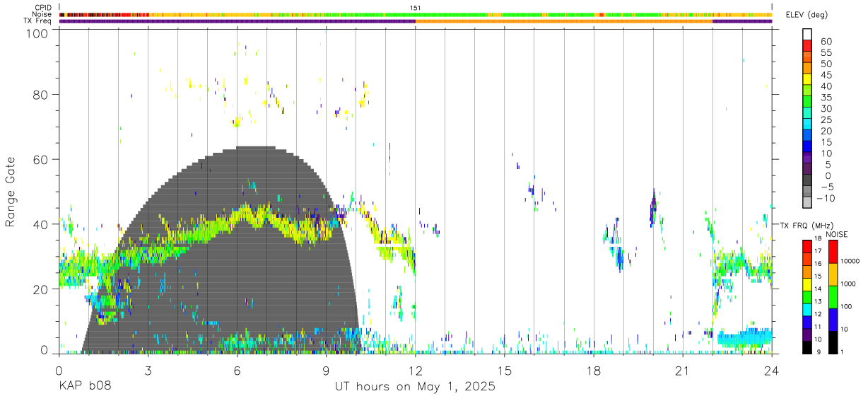This screenshot has height=401, width=868.
Task: Click the 12 tick on the UT hours axis
Action: click(x=415, y=371)
